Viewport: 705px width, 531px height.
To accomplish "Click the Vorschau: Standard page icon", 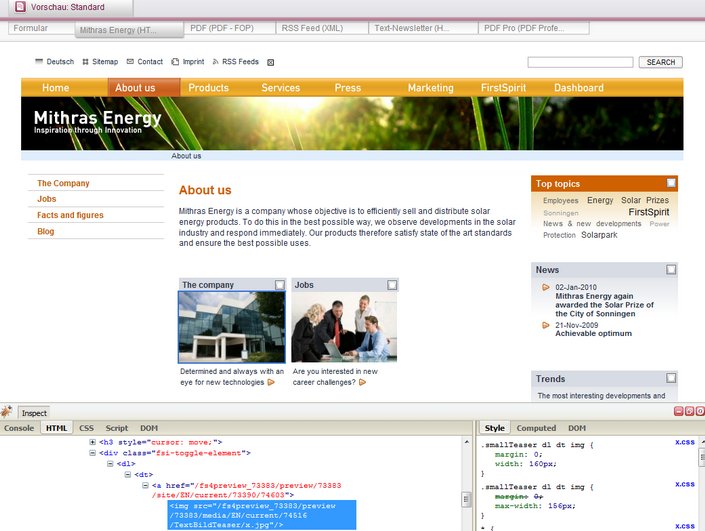I will coord(20,7).
